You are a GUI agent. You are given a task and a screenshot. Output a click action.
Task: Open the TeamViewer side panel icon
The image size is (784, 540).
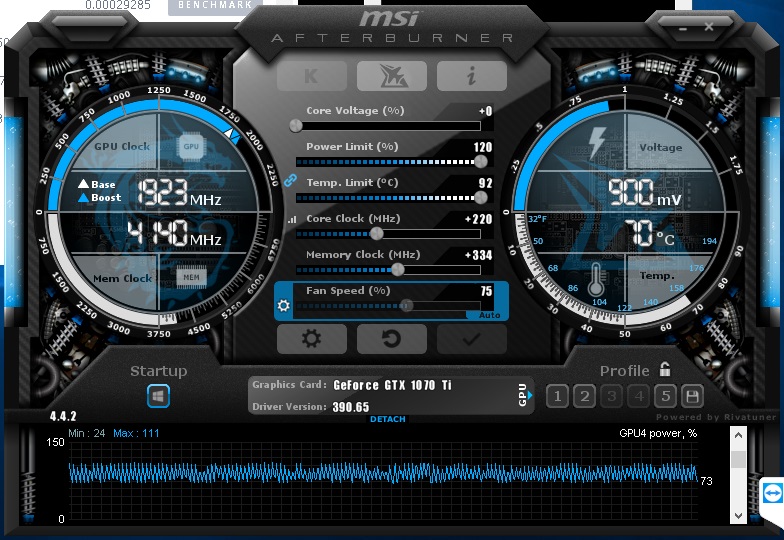772,494
